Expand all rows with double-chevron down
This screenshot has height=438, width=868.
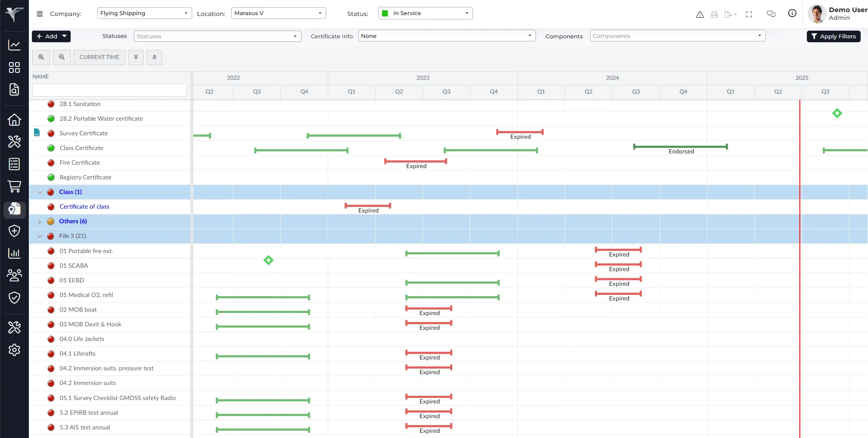click(136, 57)
